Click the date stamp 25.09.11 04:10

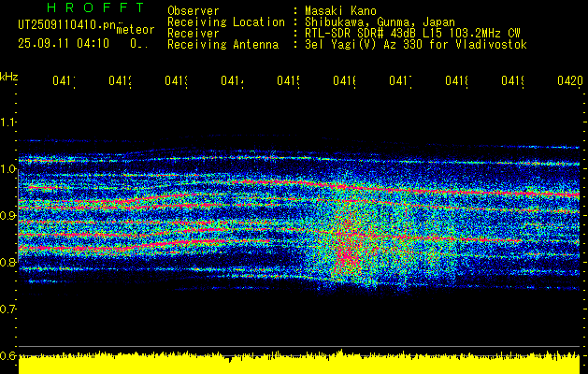tap(64, 43)
